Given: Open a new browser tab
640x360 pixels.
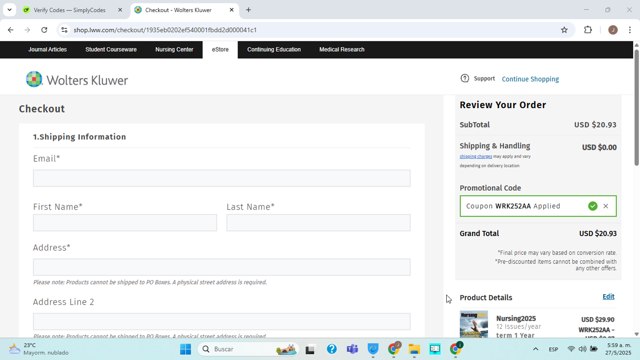Looking at the screenshot, I should pos(248,10).
